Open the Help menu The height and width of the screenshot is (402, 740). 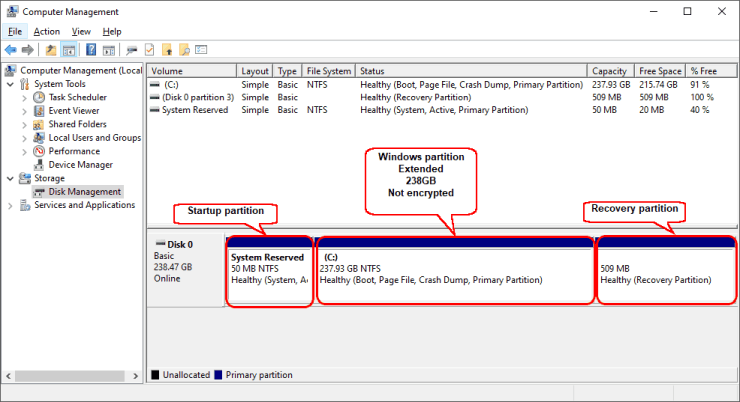(112, 32)
